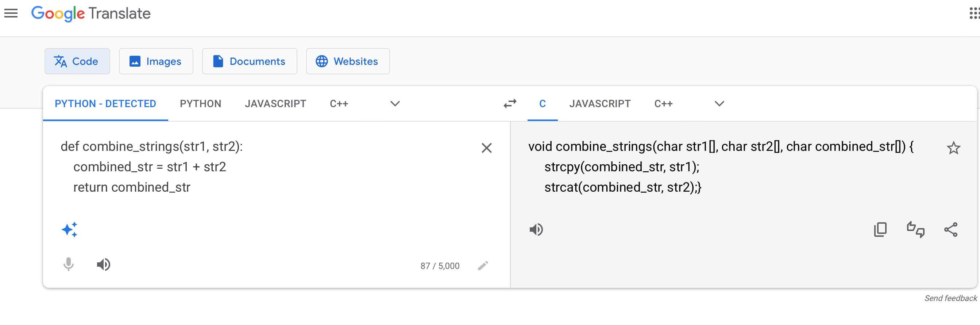Open the main hamburger menu
Image resolution: width=980 pixels, height=325 pixels.
coord(11,14)
